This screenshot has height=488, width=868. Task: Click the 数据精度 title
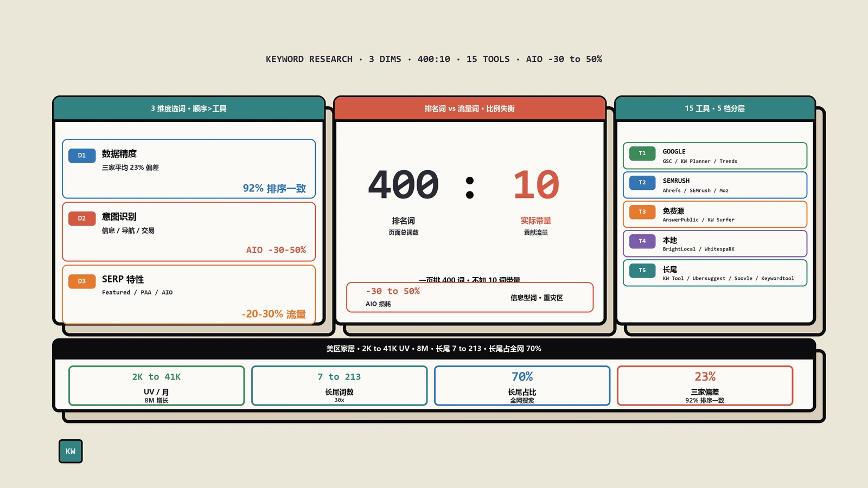119,154
